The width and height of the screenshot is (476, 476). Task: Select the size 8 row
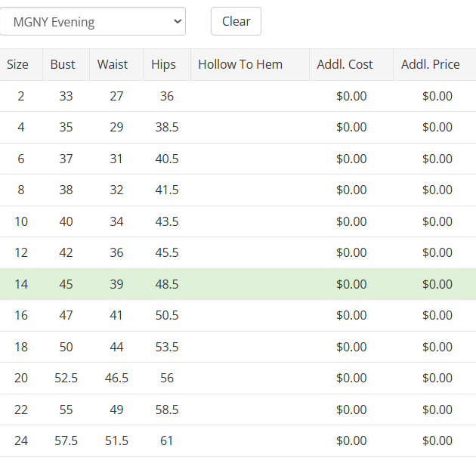tap(21, 190)
